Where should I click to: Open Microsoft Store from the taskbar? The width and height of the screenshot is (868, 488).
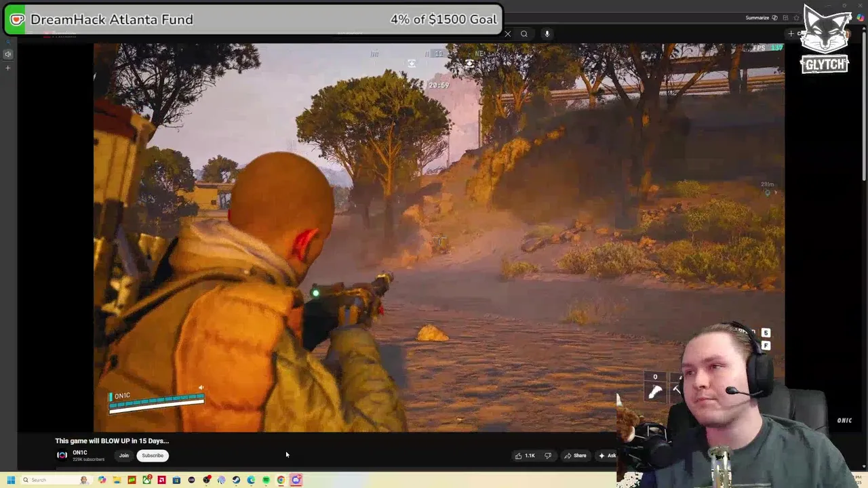[176, 480]
